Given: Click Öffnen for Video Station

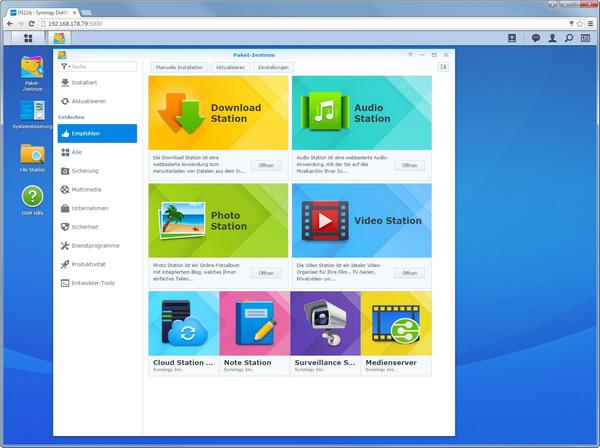Looking at the screenshot, I should (409, 273).
